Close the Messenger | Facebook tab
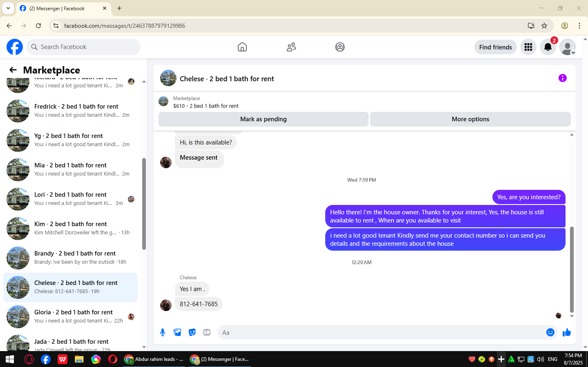The width and height of the screenshot is (588, 367). point(105,8)
